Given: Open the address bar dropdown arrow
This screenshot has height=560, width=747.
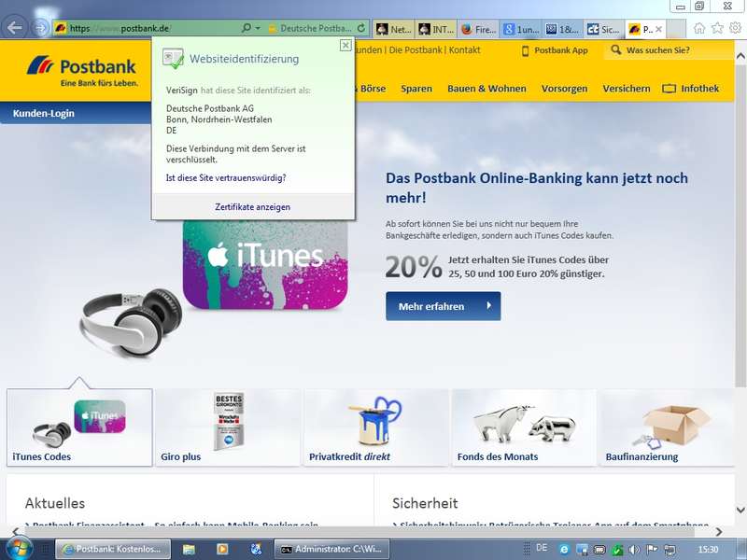Looking at the screenshot, I should coord(258,29).
